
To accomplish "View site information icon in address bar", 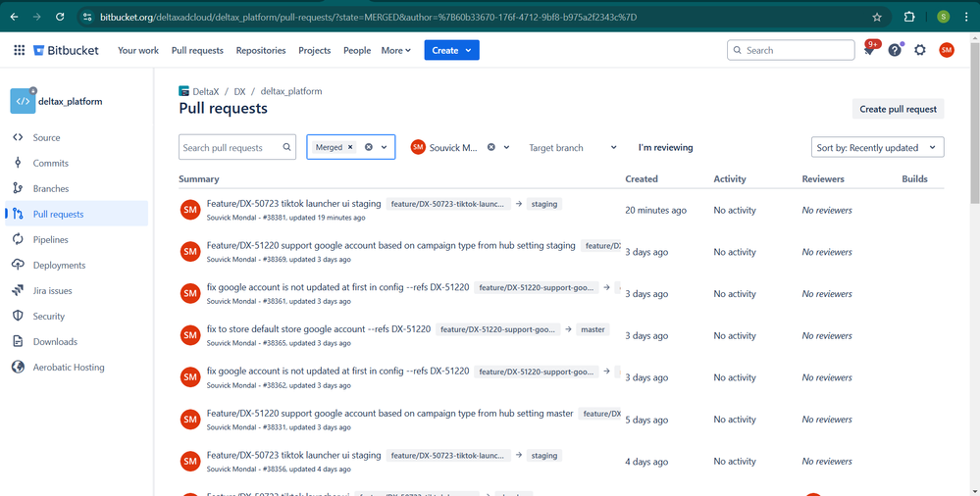I will click(87, 17).
